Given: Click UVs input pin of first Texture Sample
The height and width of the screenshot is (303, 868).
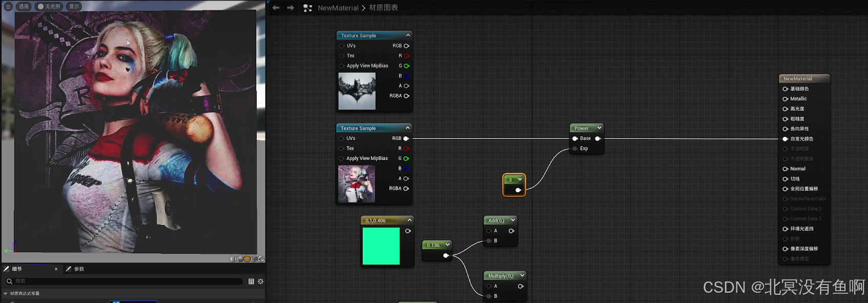Looking at the screenshot, I should pos(342,46).
